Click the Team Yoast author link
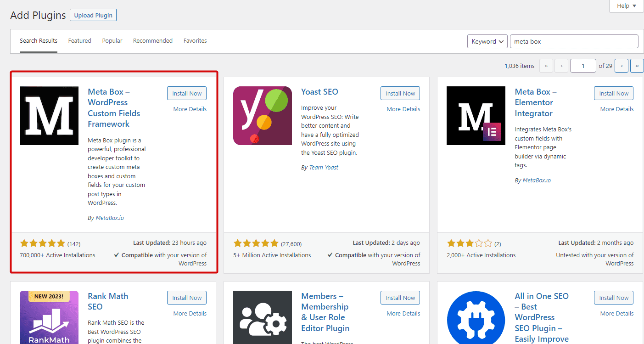 [324, 168]
